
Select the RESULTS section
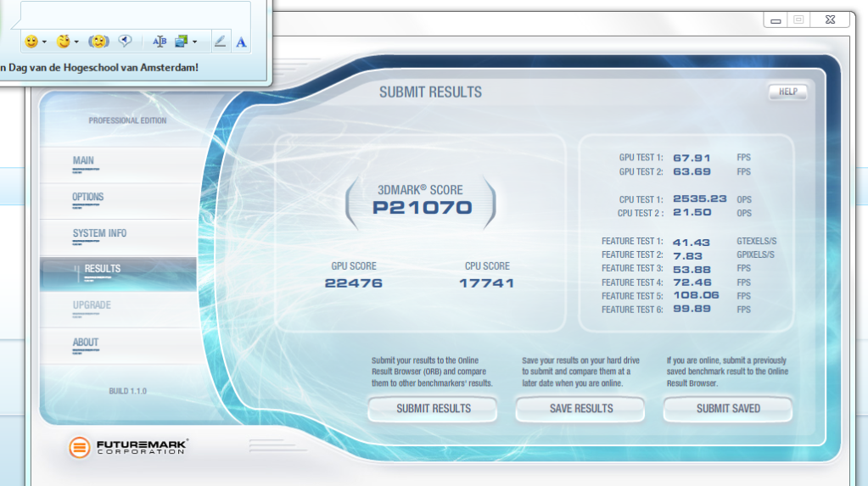click(118, 274)
